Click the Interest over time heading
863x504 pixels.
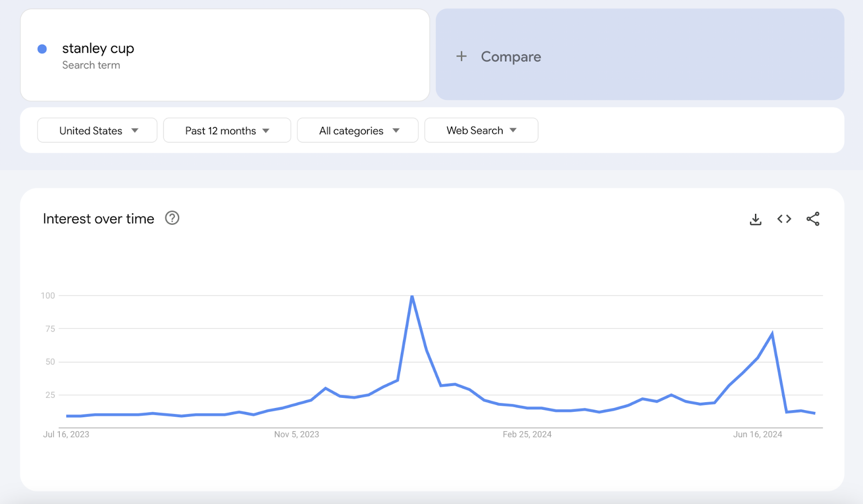(98, 218)
